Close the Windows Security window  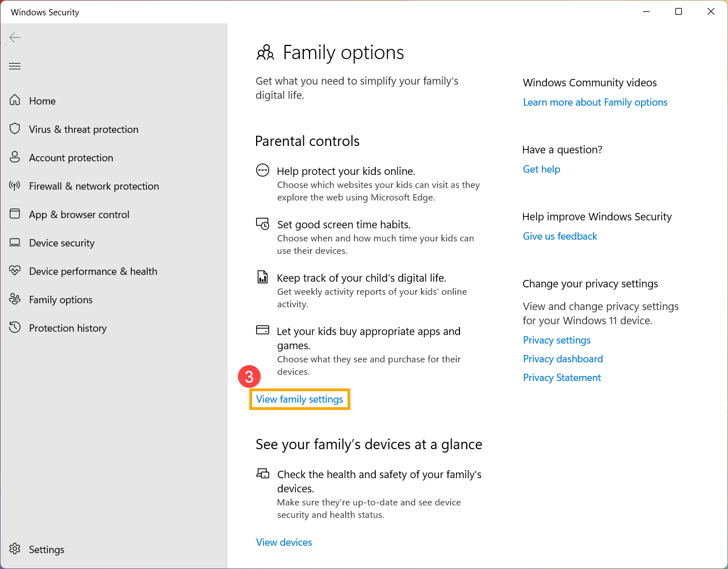pyautogui.click(x=711, y=11)
